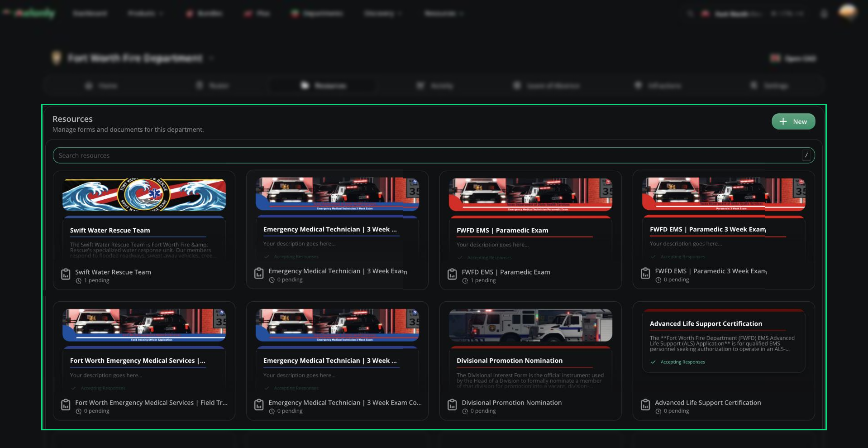This screenshot has width=868, height=448.
Task: Click clock icon under 'Emergency Medical Technician | 3 Week Exam Co...'
Action: [x=272, y=411]
